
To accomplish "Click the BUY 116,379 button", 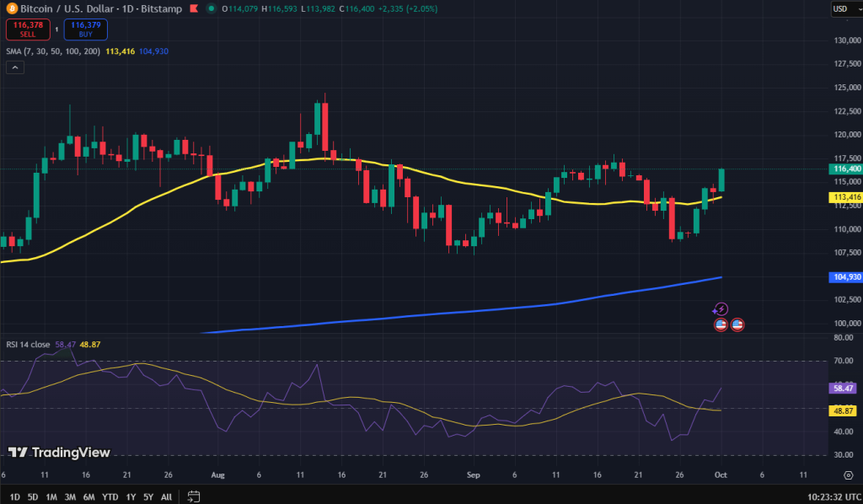I will (x=86, y=29).
